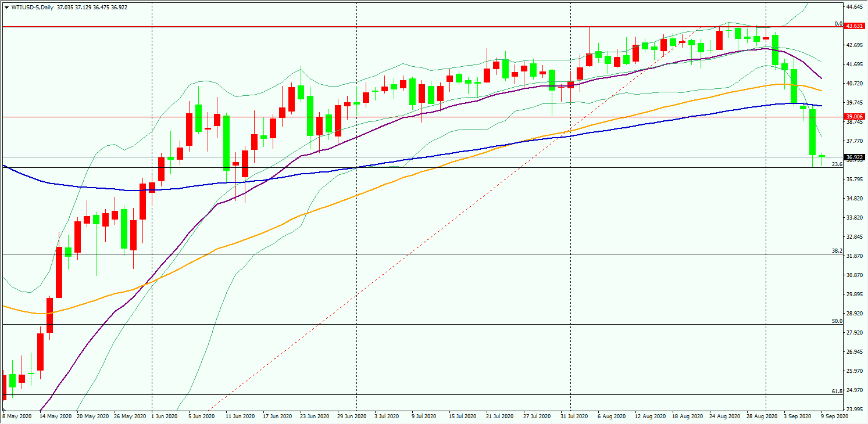This screenshot has height=424, width=868.
Task: Click the 14 May 2020 date label
Action: point(55,416)
